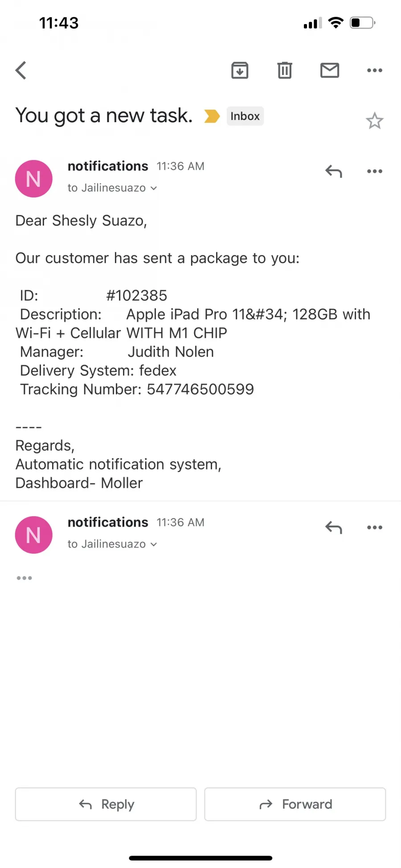Archive this email conversation
401x868 pixels.
point(240,70)
